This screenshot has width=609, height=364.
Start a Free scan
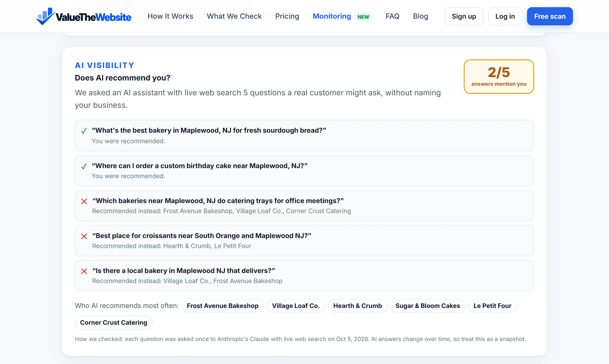tap(550, 16)
